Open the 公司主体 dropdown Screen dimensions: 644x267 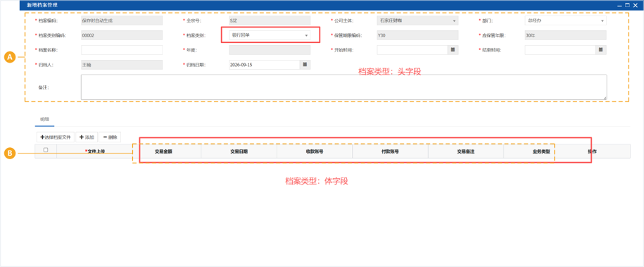click(417, 20)
